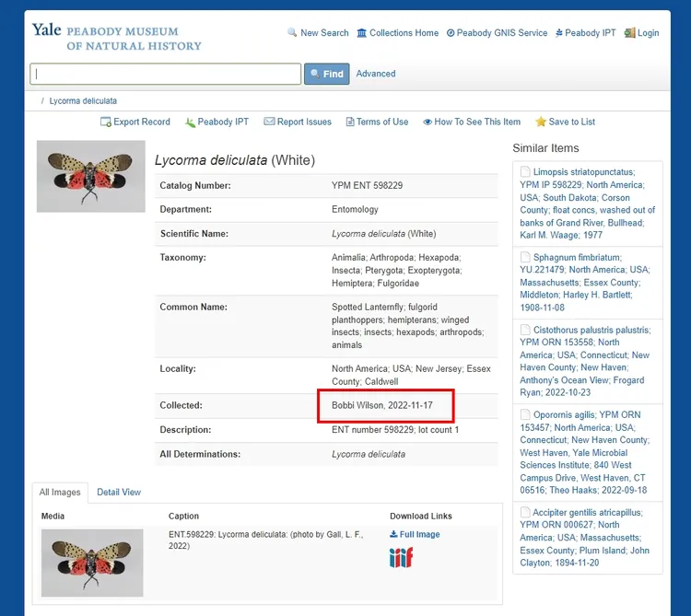Screen dimensions: 691x616
Task: Switch to the Detail View tab
Action: [x=119, y=492]
